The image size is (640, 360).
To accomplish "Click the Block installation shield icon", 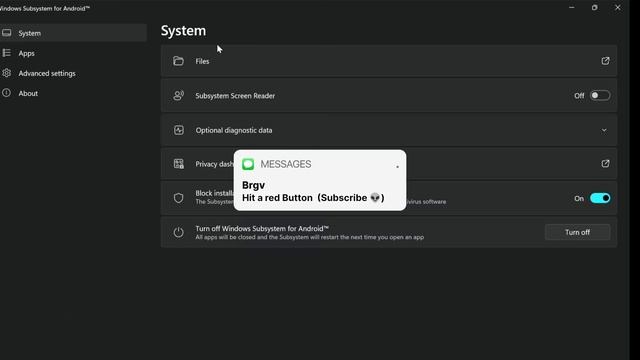I will (178, 198).
